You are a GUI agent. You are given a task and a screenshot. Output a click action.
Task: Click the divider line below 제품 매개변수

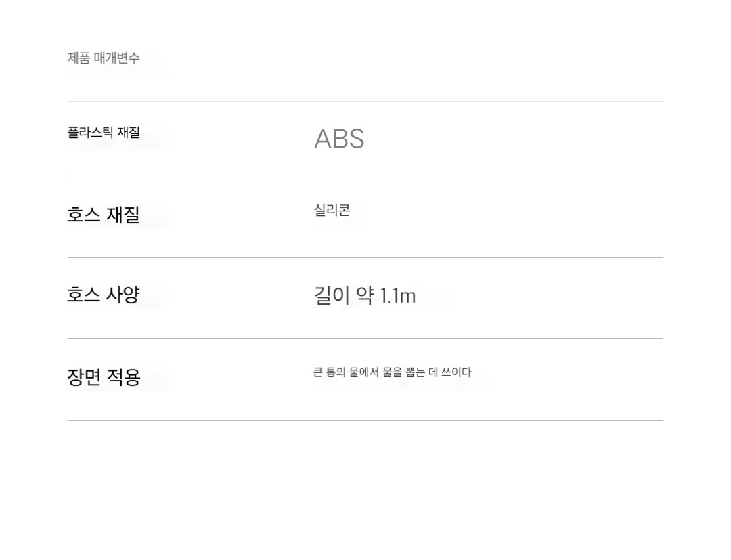tap(365, 101)
